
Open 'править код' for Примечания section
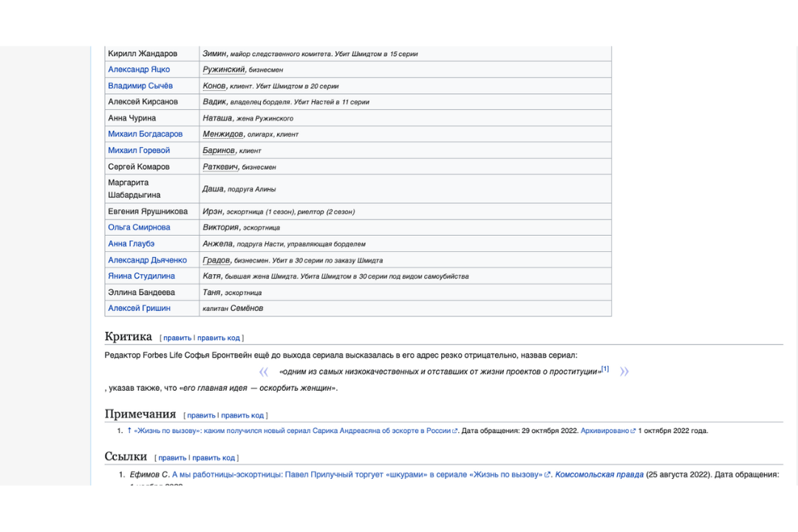tap(242, 415)
